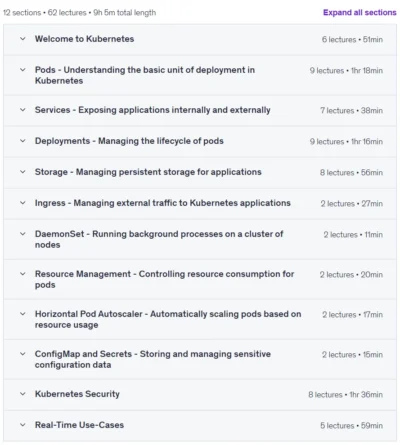This screenshot has width=400, height=445.
Task: Expand Kubernetes Security section chevron
Action: click(x=23, y=394)
